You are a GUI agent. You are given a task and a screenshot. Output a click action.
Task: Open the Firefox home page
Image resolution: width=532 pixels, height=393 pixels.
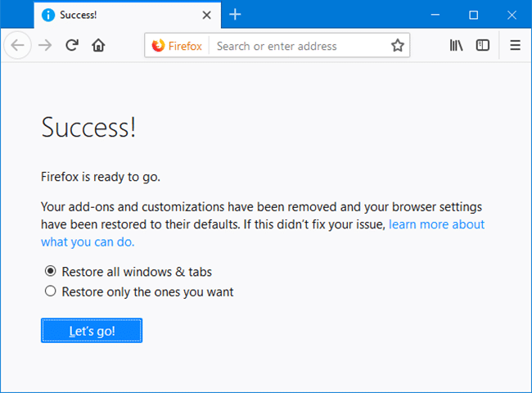98,45
